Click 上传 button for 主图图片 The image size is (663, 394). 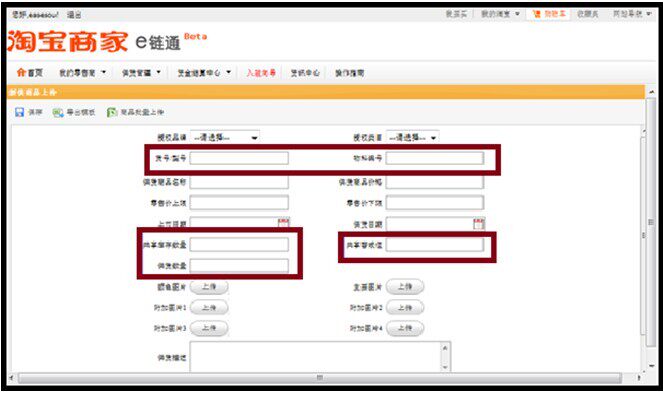pos(405,287)
